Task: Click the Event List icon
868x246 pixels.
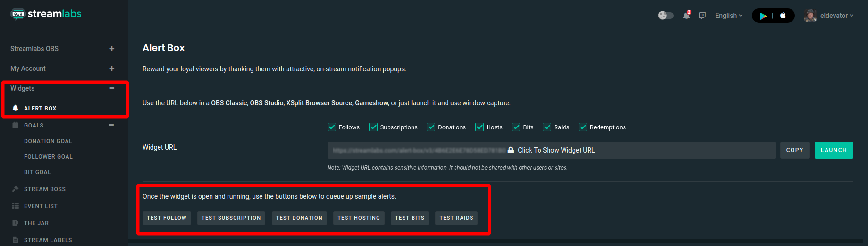Action: coord(16,206)
